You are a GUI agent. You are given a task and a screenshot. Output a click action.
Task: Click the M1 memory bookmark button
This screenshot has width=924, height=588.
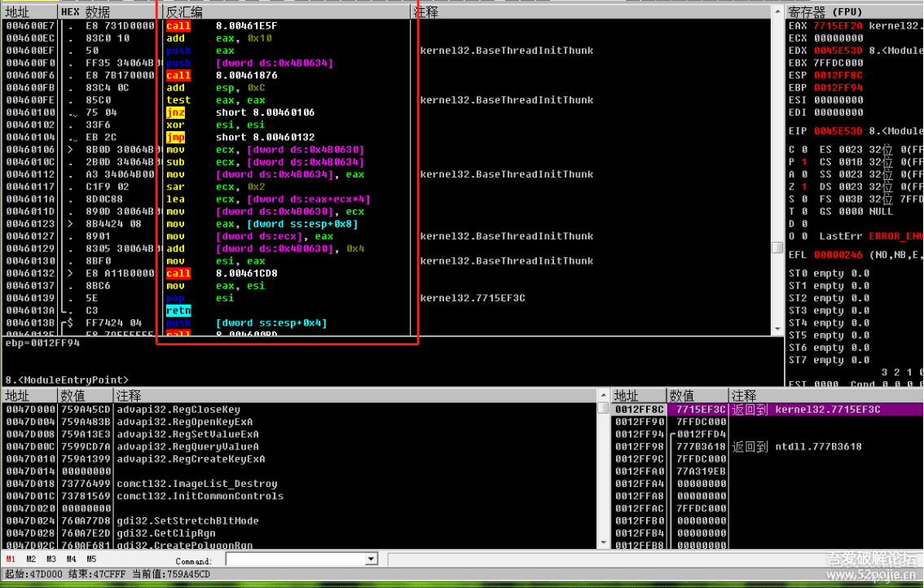click(11, 559)
